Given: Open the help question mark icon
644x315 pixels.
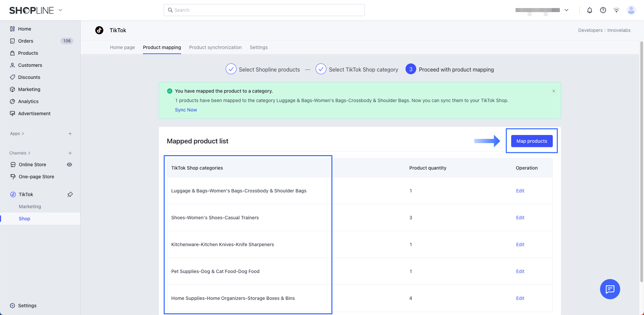Looking at the screenshot, I should (603, 10).
